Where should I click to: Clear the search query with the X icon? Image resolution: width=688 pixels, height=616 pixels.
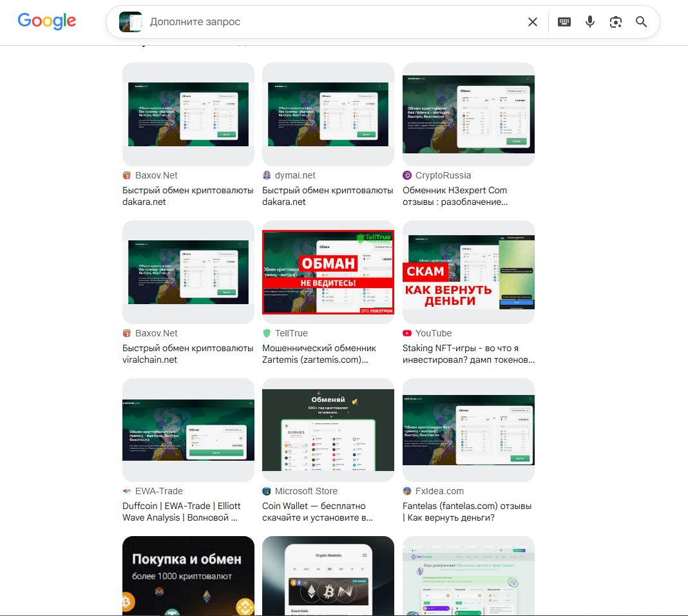click(x=533, y=22)
